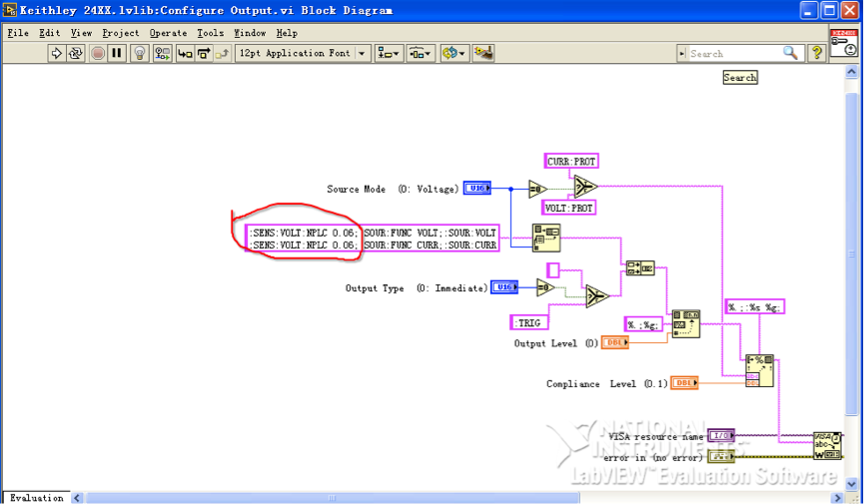Click the %.;%g; format string constant
Screen dimensions: 864x504
[x=642, y=325]
